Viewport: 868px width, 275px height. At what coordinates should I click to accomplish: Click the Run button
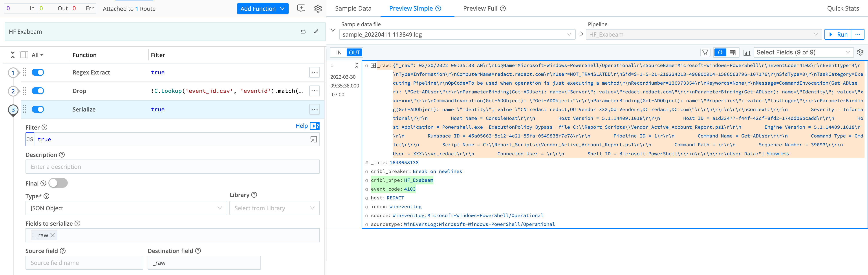point(838,34)
